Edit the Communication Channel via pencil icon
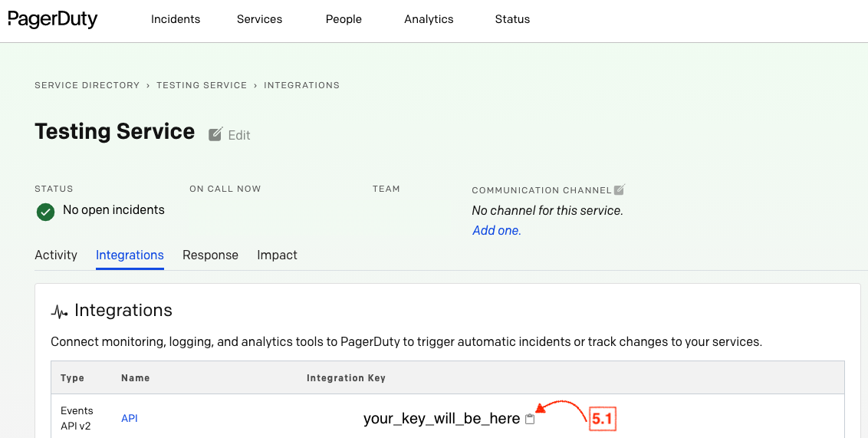Screen dimensions: 868x438 pyautogui.click(x=620, y=189)
